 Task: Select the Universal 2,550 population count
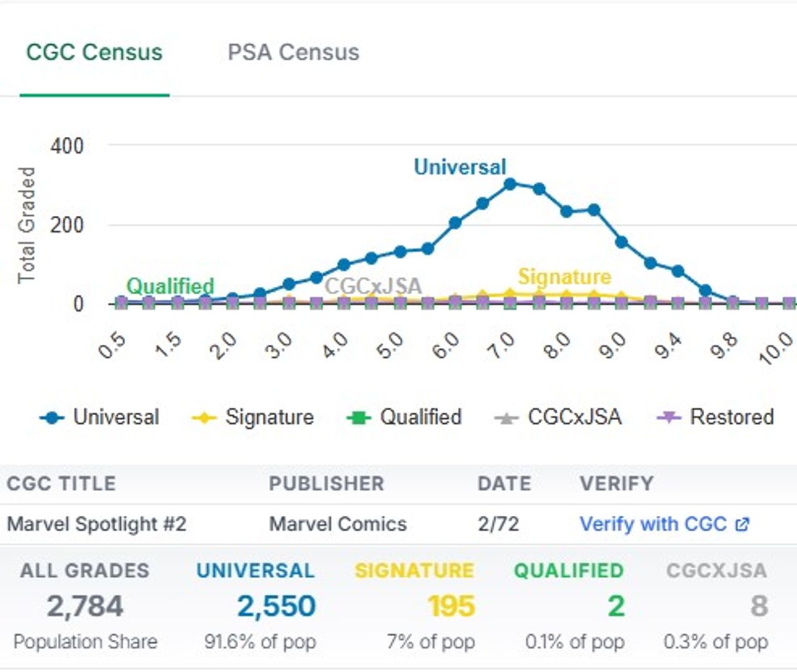click(x=276, y=606)
